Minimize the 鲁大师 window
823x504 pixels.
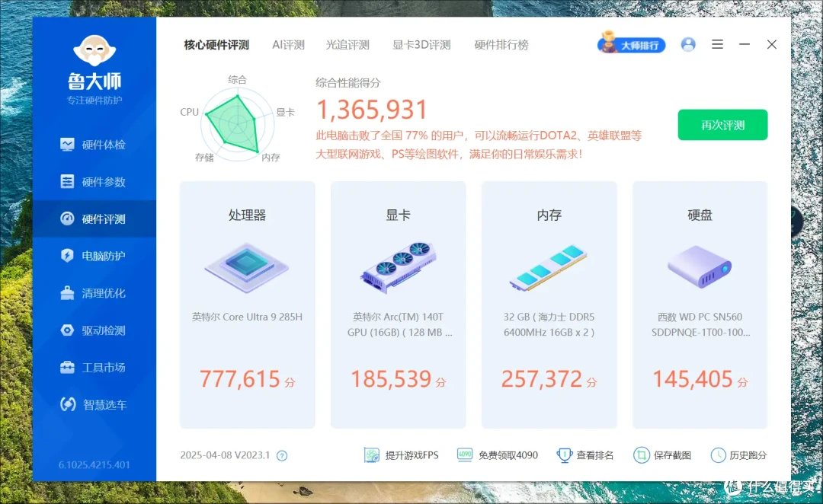coord(745,45)
